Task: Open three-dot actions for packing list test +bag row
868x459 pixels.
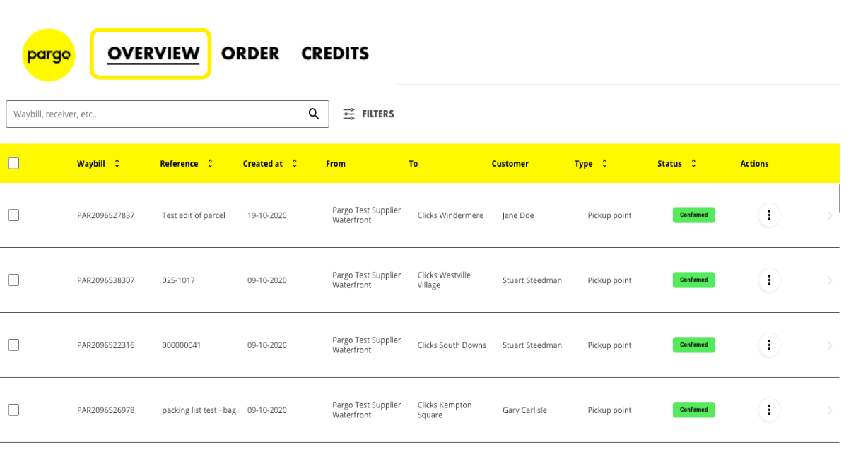Action: click(769, 410)
